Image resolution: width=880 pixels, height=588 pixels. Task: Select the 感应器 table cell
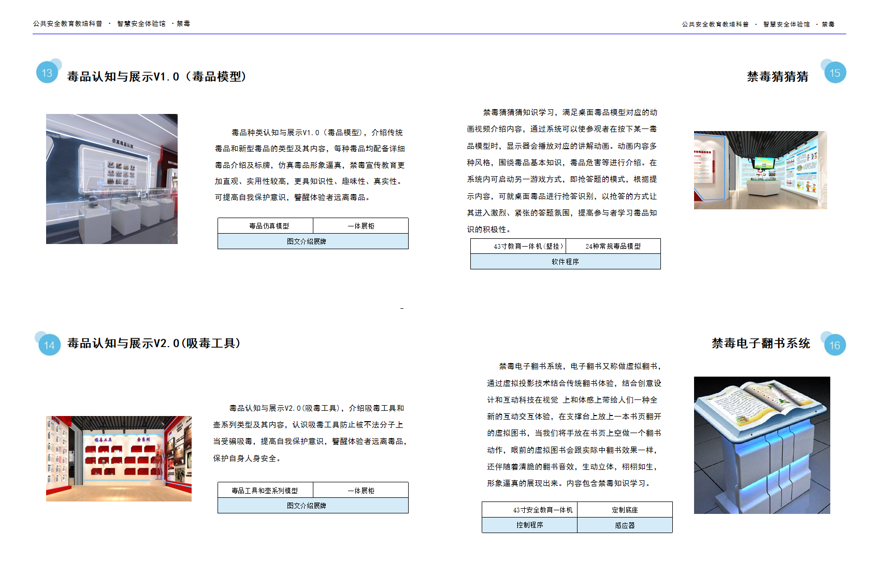(x=625, y=525)
